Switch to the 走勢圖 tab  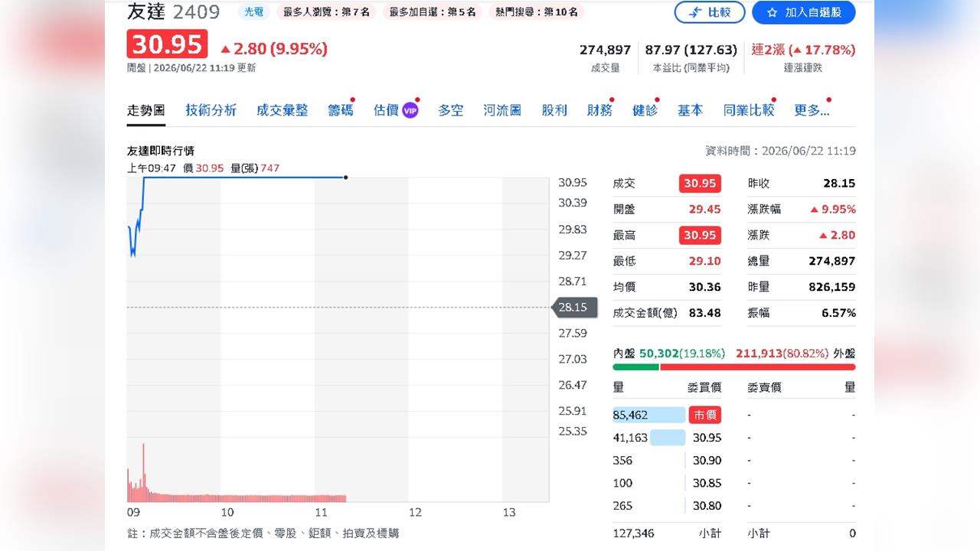[x=145, y=110]
